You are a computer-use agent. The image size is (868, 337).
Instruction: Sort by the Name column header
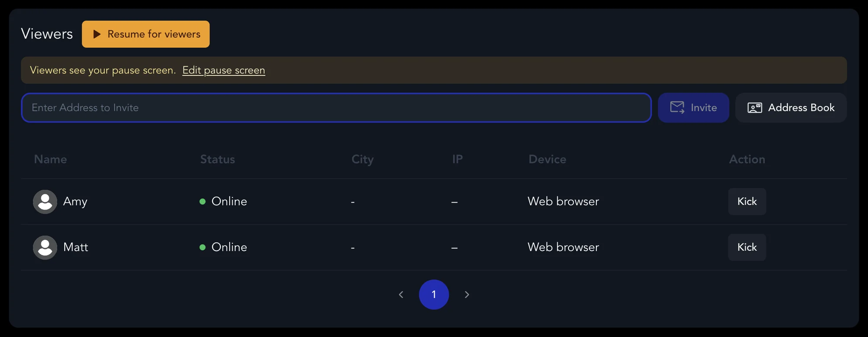pos(50,159)
